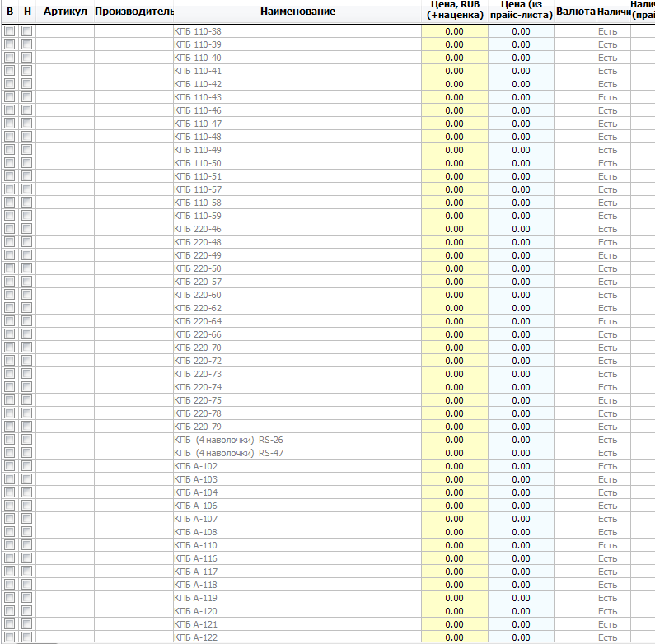This screenshot has width=655, height=644.
Task: Tick the Н checkbox for КПБ 220-79
Action: pyautogui.click(x=26, y=427)
